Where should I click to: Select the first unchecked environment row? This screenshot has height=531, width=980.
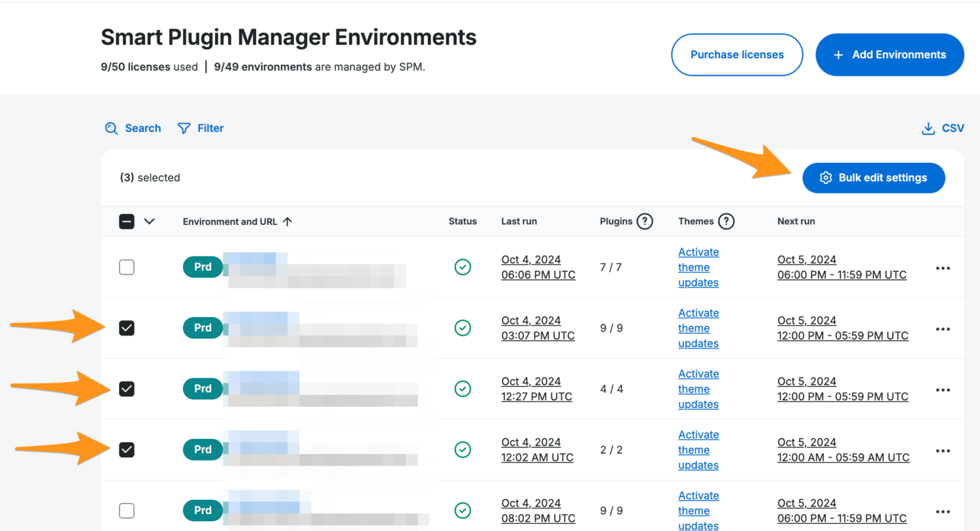(x=127, y=267)
